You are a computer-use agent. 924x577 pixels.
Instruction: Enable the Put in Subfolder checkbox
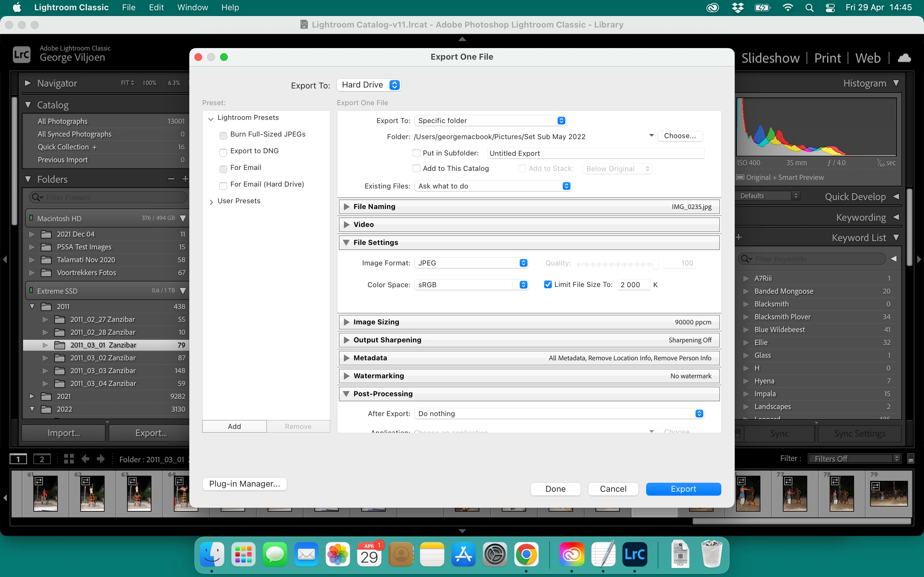(416, 153)
